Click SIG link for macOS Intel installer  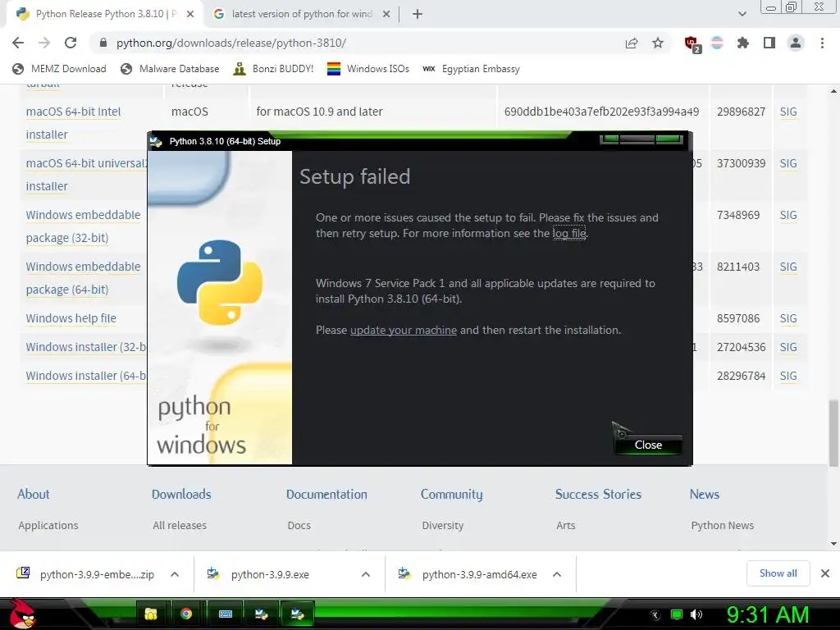click(788, 112)
